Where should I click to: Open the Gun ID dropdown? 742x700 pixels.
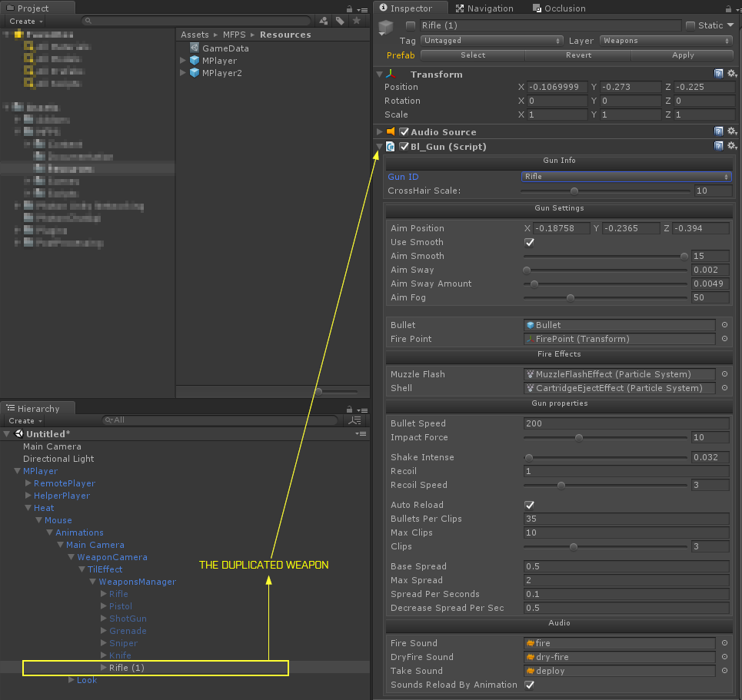[626, 177]
